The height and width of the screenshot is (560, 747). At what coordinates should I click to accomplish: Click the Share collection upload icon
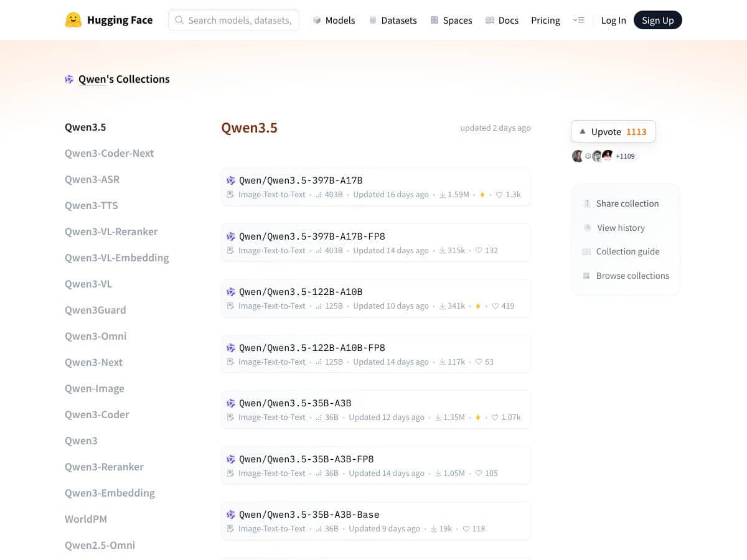tap(586, 203)
